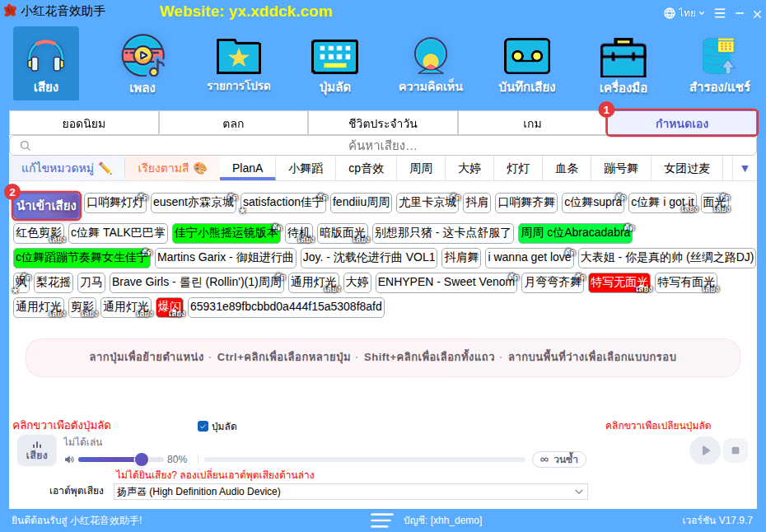Screen dimensions: 766x532
Task: Select the cp音效 category tab
Action: [x=366, y=169]
